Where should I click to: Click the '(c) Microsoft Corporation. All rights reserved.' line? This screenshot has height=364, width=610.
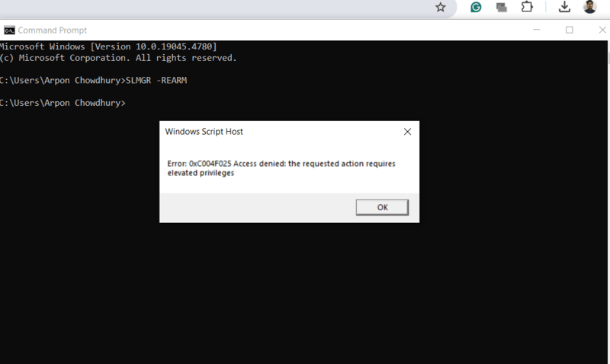pos(118,58)
